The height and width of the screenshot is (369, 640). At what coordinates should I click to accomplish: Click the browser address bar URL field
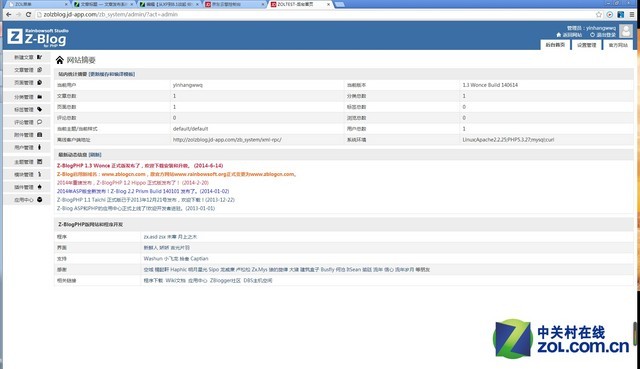click(314, 14)
